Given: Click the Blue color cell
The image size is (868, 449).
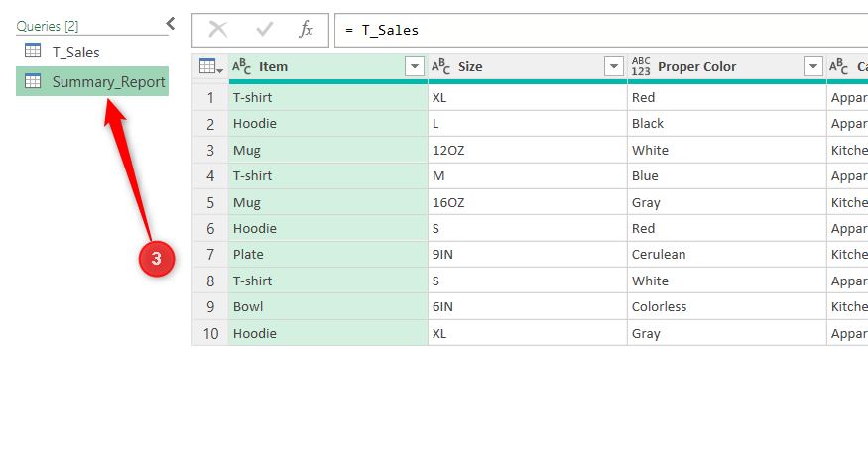Looking at the screenshot, I should (727, 176).
